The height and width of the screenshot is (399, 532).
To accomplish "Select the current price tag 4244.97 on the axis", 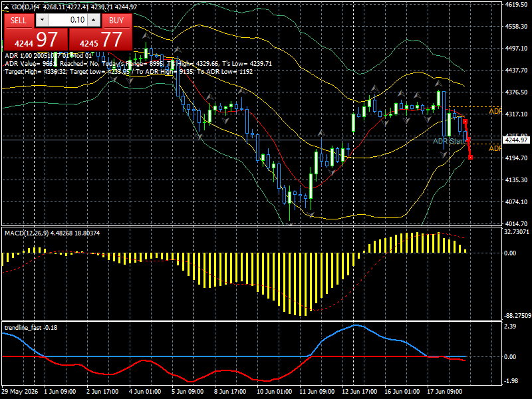I will tap(516, 140).
